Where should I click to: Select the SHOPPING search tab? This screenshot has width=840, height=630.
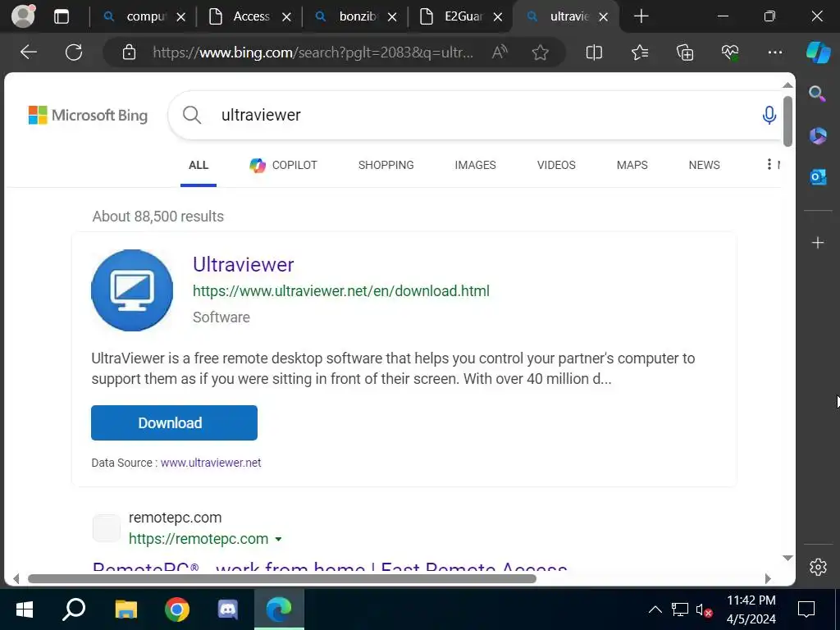pyautogui.click(x=386, y=165)
